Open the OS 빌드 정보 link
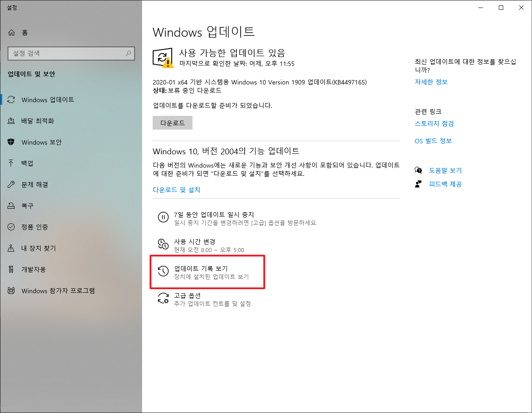This screenshot has height=413, width=532. tap(433, 141)
